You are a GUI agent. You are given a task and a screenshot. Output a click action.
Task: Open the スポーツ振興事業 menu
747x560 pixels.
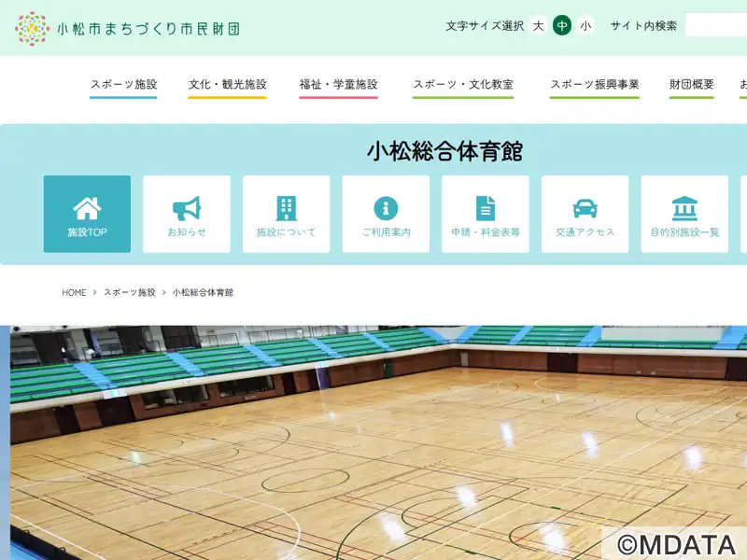595,87
